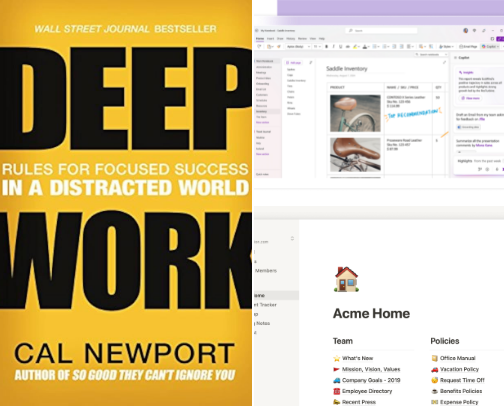The image size is (504, 406).
Task: Open the Insert tab in OneNote
Action: point(270,39)
